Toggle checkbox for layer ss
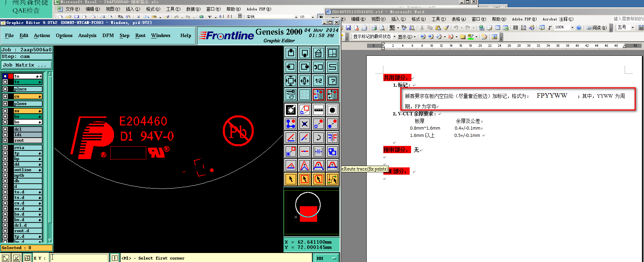The width and height of the screenshot is (644, 262). (5, 111)
